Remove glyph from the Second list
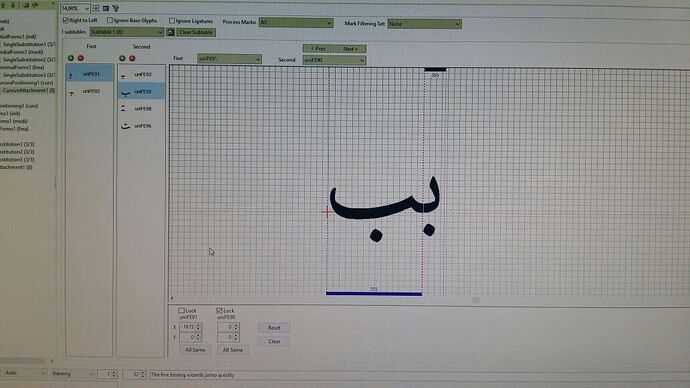This screenshot has width=690, height=388. click(132, 58)
